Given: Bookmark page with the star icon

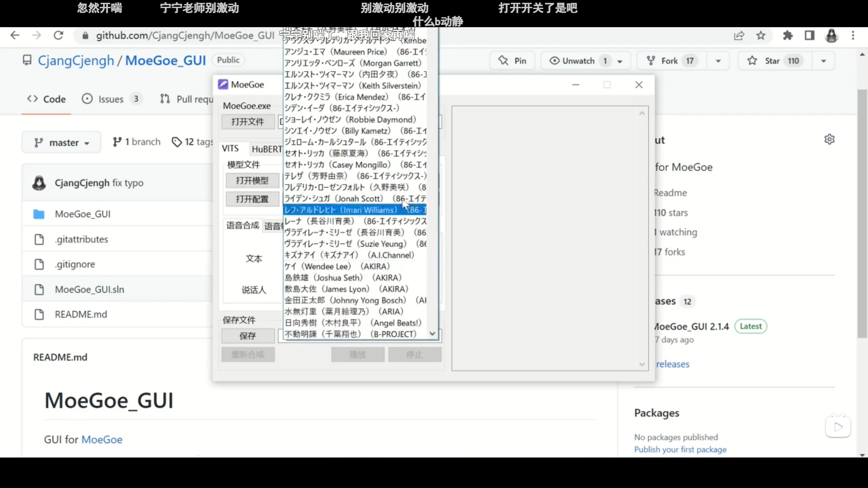Looking at the screenshot, I should point(761,35).
